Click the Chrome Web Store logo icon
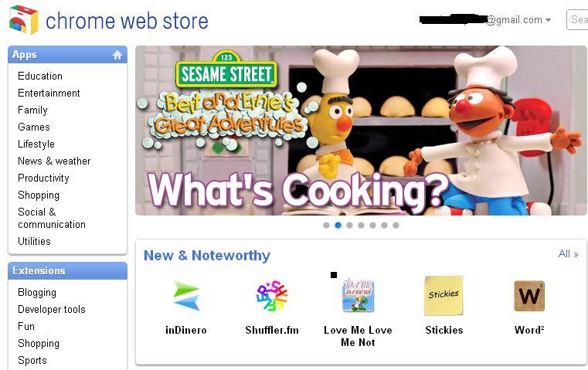Image resolution: width=588 pixels, height=370 pixels. [x=23, y=20]
